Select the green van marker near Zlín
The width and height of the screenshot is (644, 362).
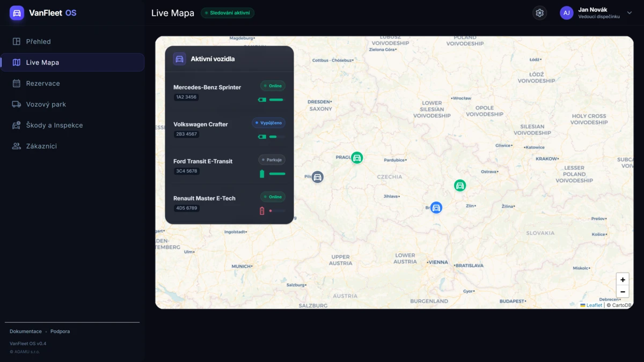click(460, 186)
